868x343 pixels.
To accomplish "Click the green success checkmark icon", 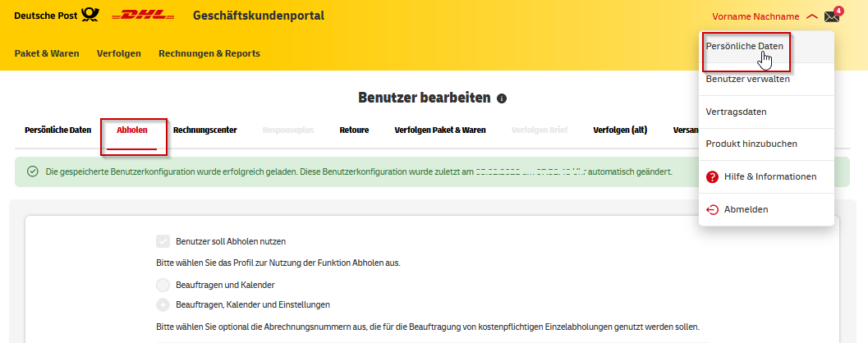I will 32,171.
